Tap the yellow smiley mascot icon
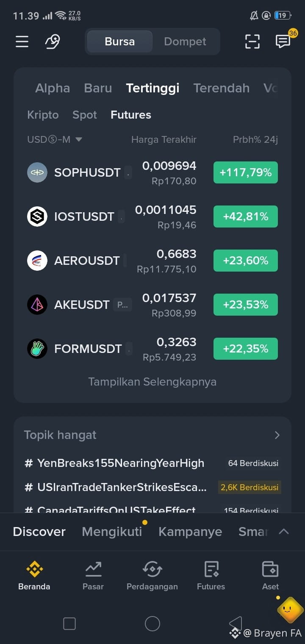The height and width of the screenshot is (644, 305). click(290, 610)
